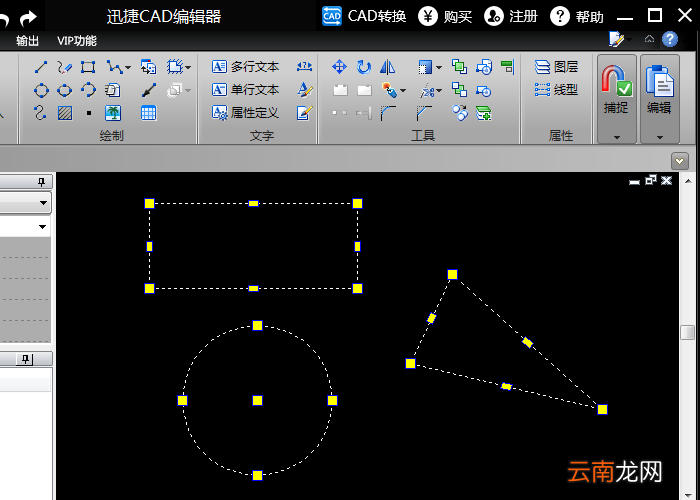Restore the inner drawing window
This screenshot has width=700, height=500.
click(651, 180)
